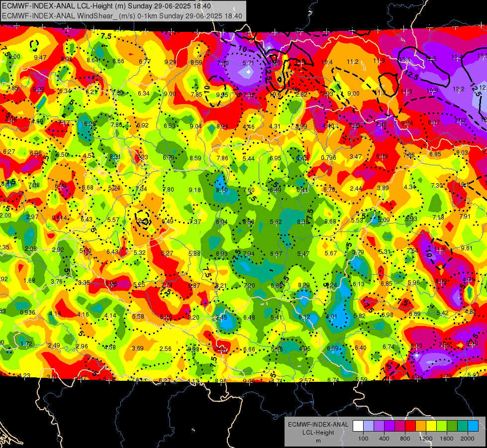Click ECMWF-INDEX-ANAL text inside the legend box
Viewport: 487px width, 448px height.
pyautogui.click(x=318, y=425)
